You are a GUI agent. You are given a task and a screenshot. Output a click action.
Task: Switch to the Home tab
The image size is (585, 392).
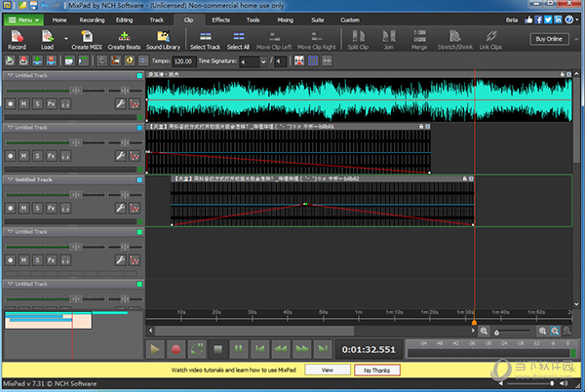59,20
